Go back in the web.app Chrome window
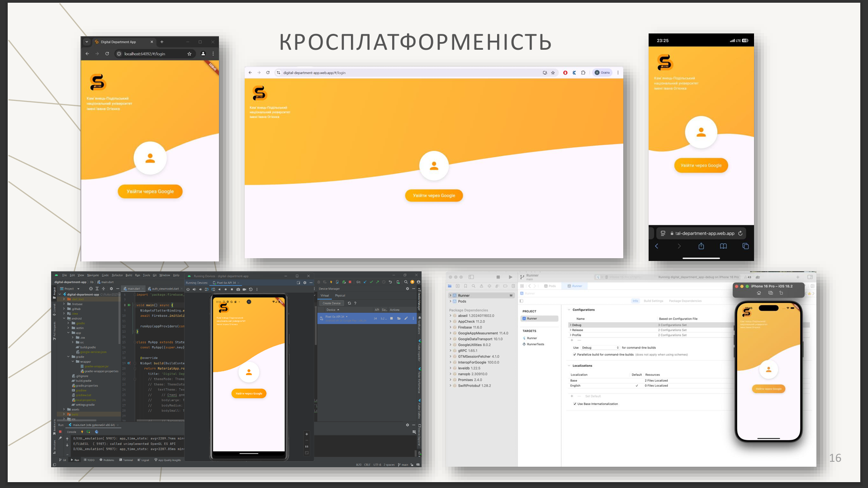Viewport: 868px width, 488px height. click(250, 72)
